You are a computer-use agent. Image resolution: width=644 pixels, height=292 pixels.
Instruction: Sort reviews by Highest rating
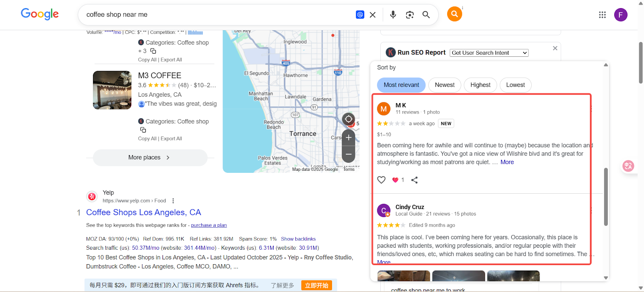pyautogui.click(x=480, y=85)
